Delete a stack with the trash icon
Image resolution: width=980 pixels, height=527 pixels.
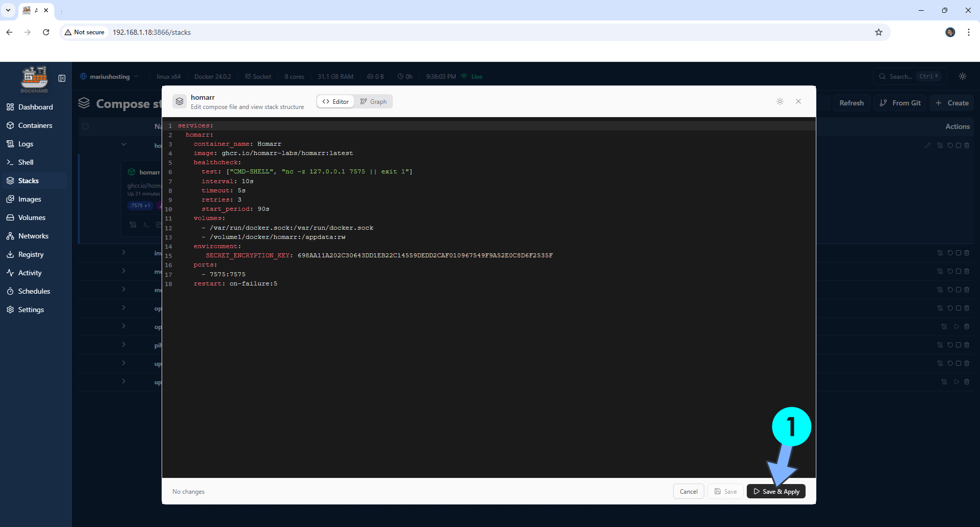[x=966, y=145]
